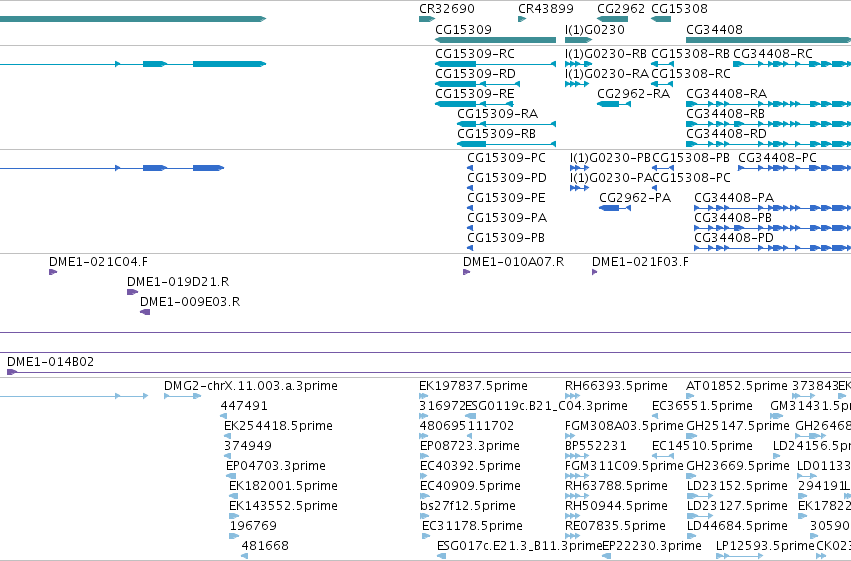Select EST LD44684.5prime

pyautogui.click(x=692, y=537)
